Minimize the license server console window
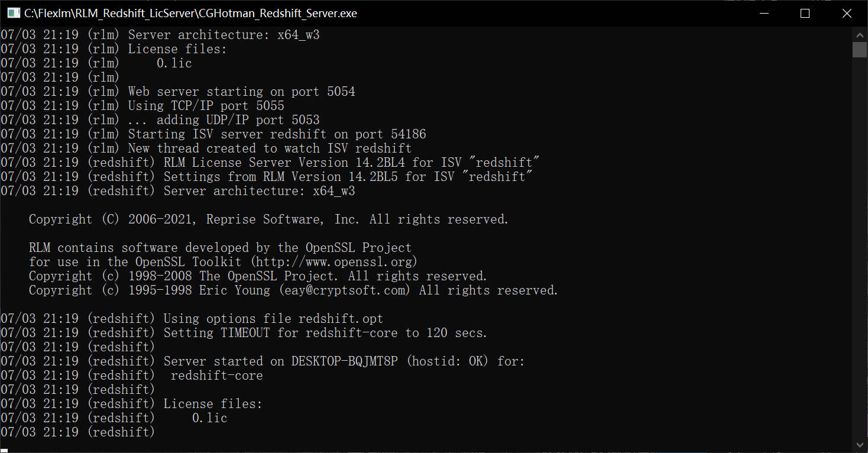The width and height of the screenshot is (868, 453). [763, 13]
